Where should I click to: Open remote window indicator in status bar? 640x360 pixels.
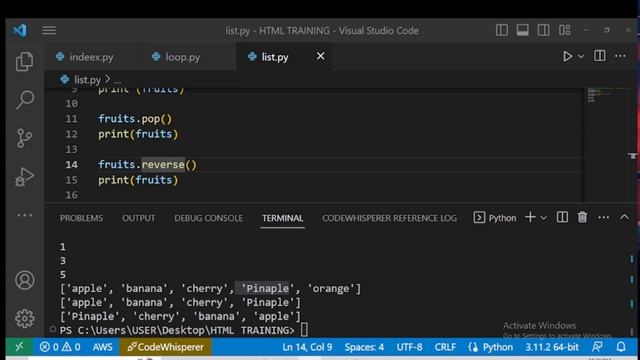pos(19,347)
